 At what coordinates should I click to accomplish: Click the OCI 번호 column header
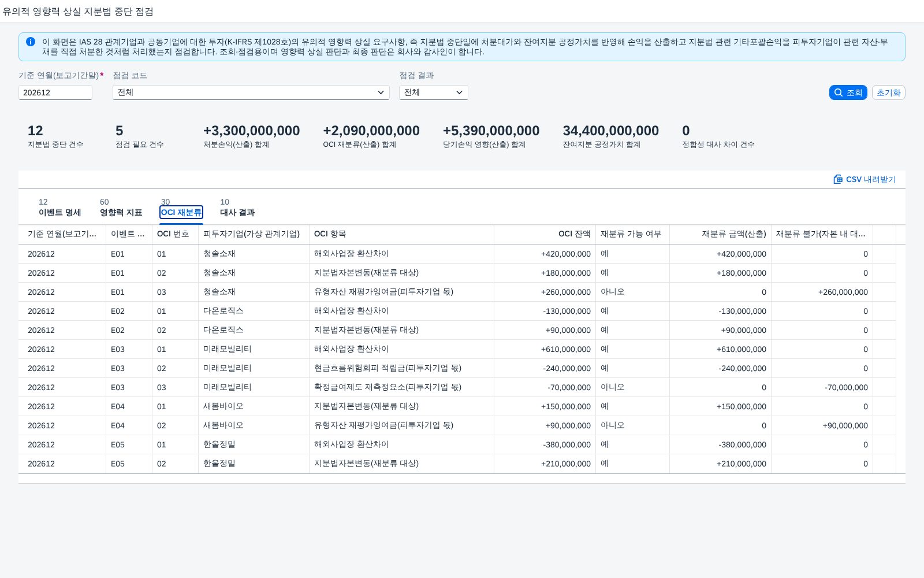[176, 234]
